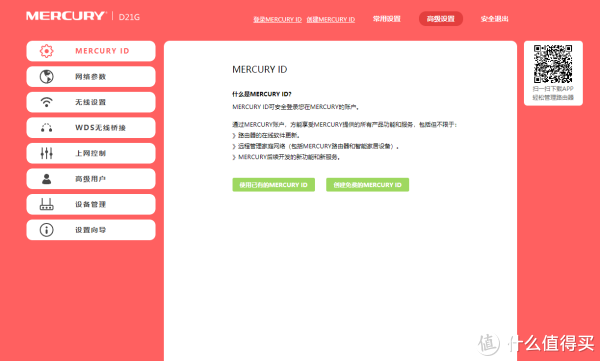This screenshot has width=600, height=361.
Task: Open the MERCURY ID sidebar label
Action: [x=102, y=51]
